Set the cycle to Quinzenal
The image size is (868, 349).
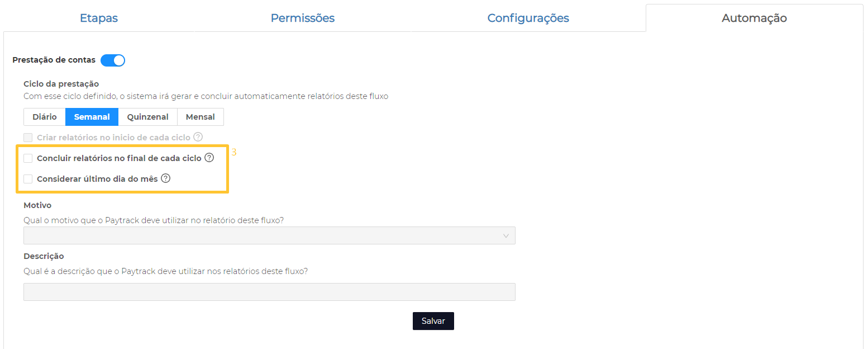147,117
